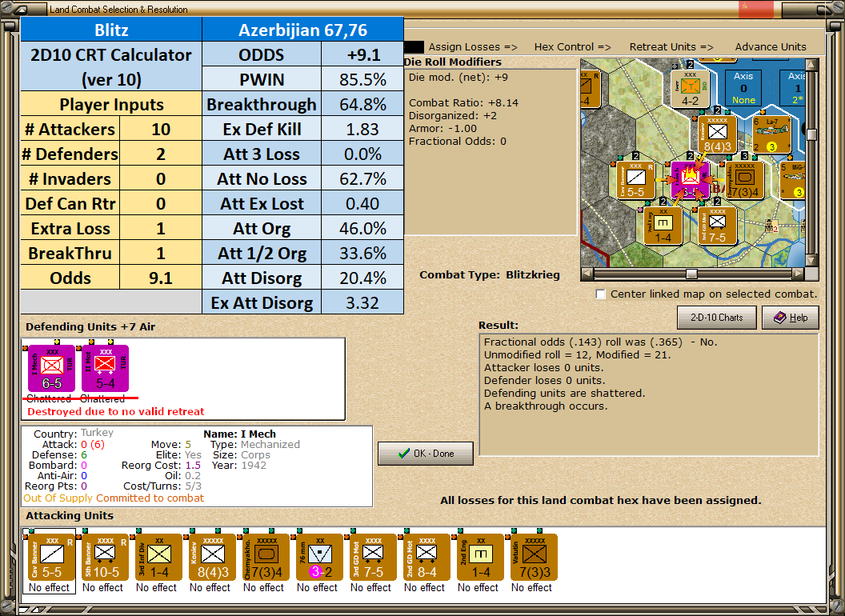Pick the 3rd GD Mot 7-5 attacker
Screen dimensions: 845x616
tap(373, 557)
